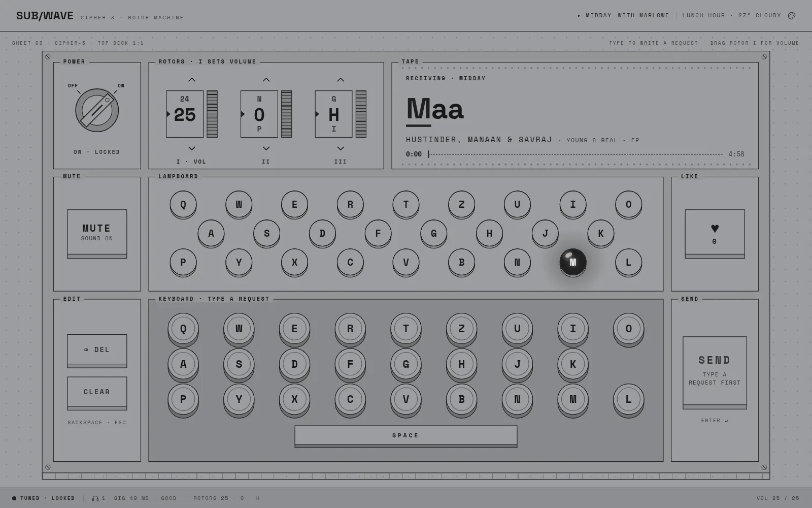Tap keyboard key L
The image size is (812, 508).
point(629,400)
